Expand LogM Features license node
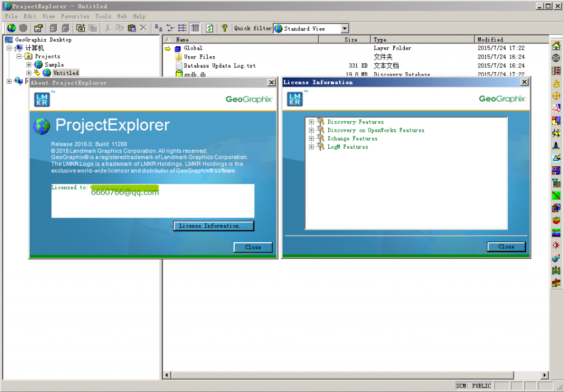 coord(312,147)
